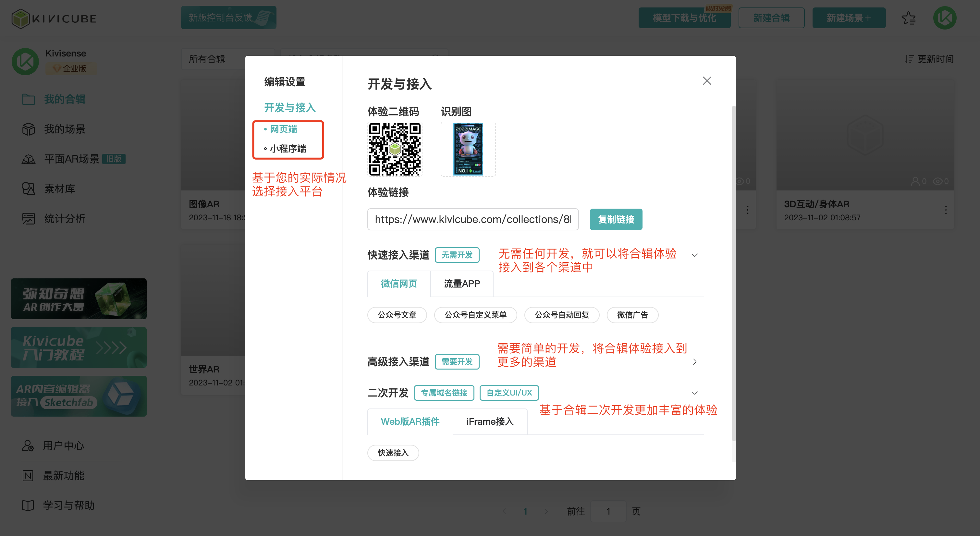The image size is (980, 536).
Task: Open three-dot menu of 3D互动/身体AR card
Action: tap(946, 210)
